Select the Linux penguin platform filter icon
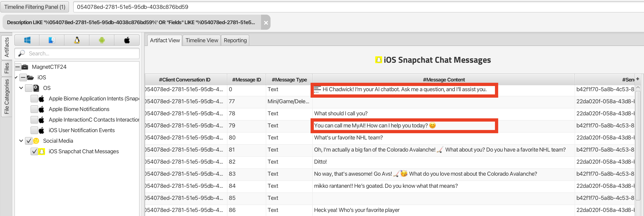Viewport: 644px width, 216px height. pos(77,40)
